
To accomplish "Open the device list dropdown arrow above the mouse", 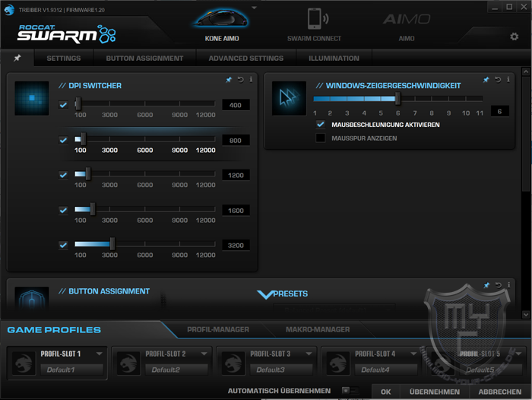I will tap(254, 8).
